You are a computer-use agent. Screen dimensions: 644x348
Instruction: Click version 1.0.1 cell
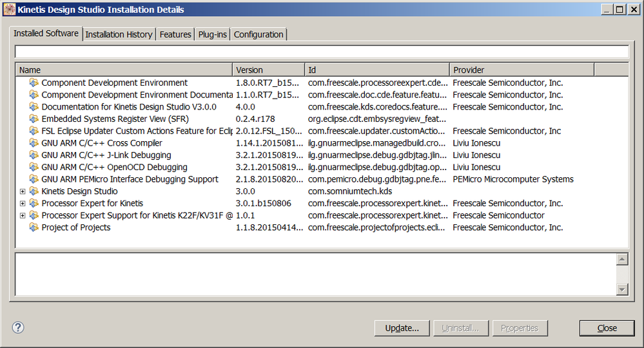[245, 215]
